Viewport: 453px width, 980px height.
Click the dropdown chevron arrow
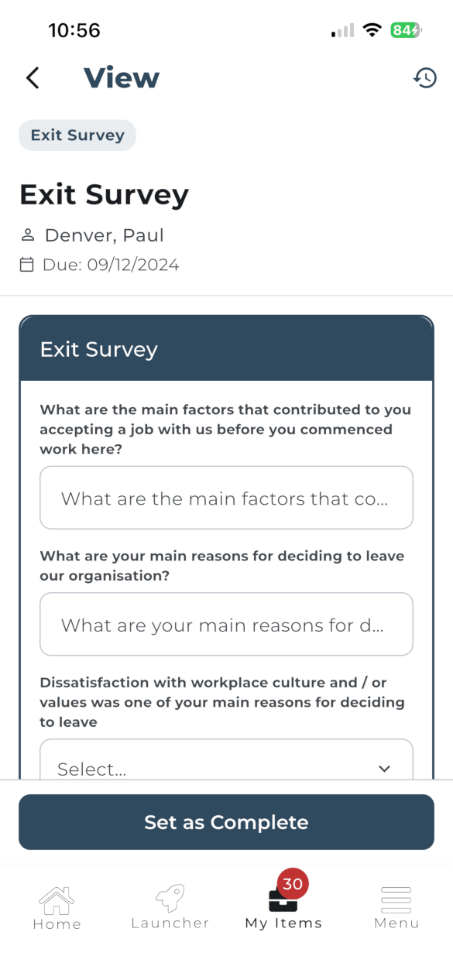(384, 769)
